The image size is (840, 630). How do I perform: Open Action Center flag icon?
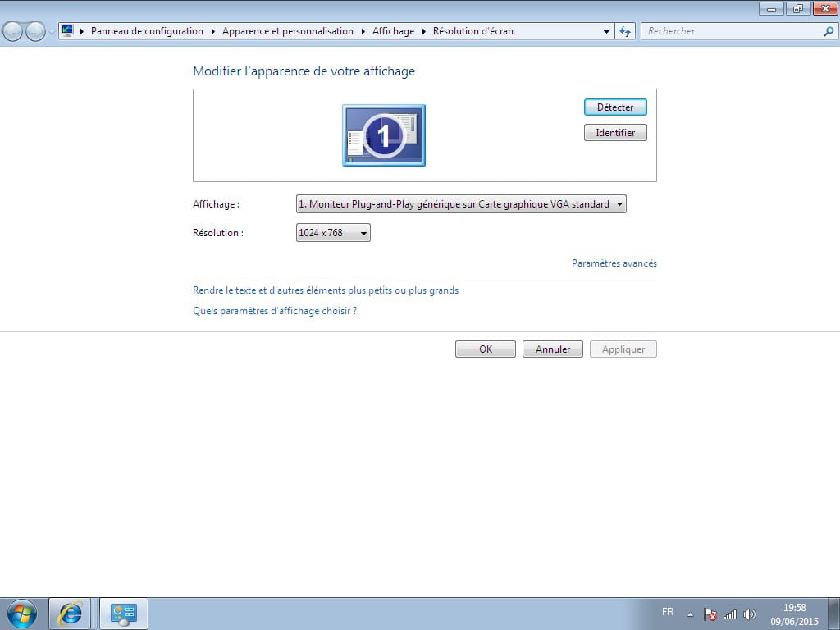tap(710, 614)
